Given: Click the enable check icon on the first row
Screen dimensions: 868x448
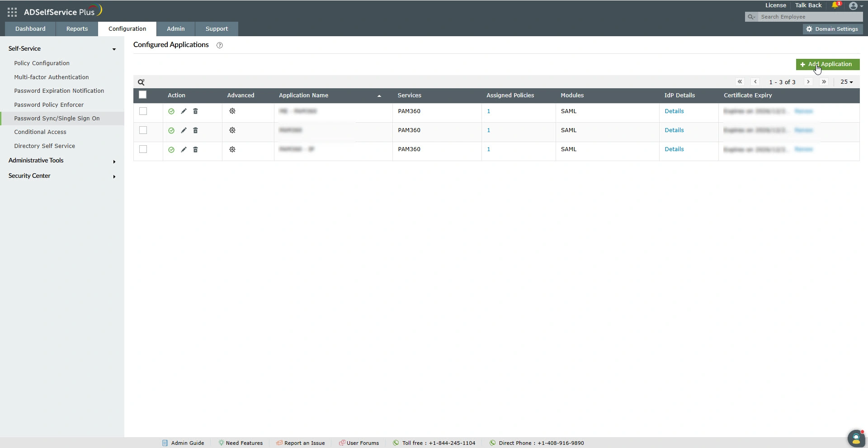Looking at the screenshot, I should click(x=171, y=111).
